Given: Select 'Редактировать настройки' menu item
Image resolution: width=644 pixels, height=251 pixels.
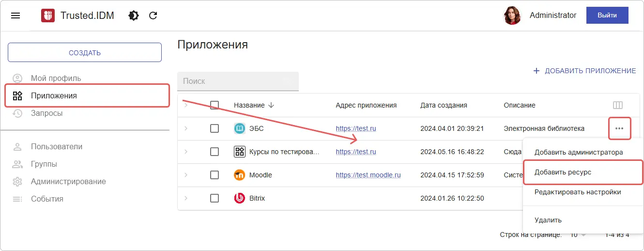Looking at the screenshot, I should 577,192.
